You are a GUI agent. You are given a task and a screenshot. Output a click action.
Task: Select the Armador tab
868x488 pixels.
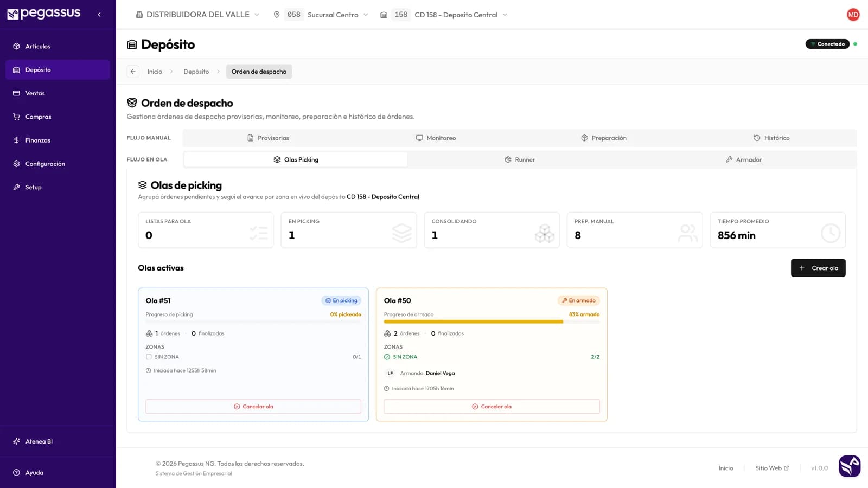(x=744, y=159)
